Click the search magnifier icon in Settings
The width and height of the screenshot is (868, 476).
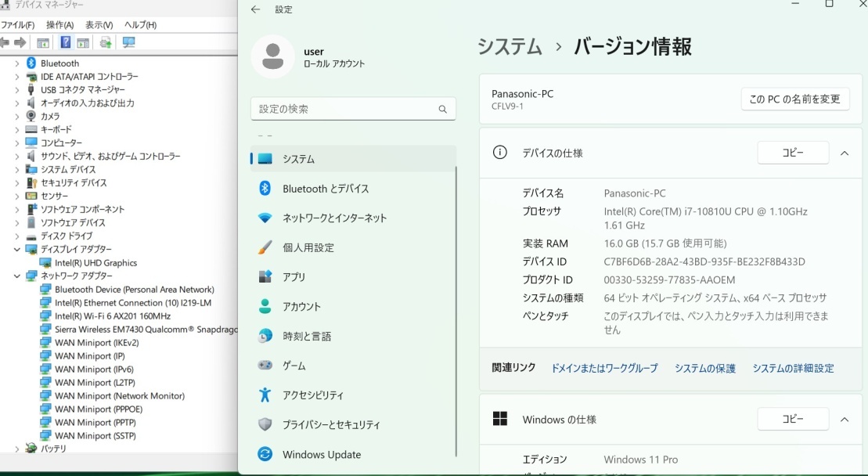442,109
